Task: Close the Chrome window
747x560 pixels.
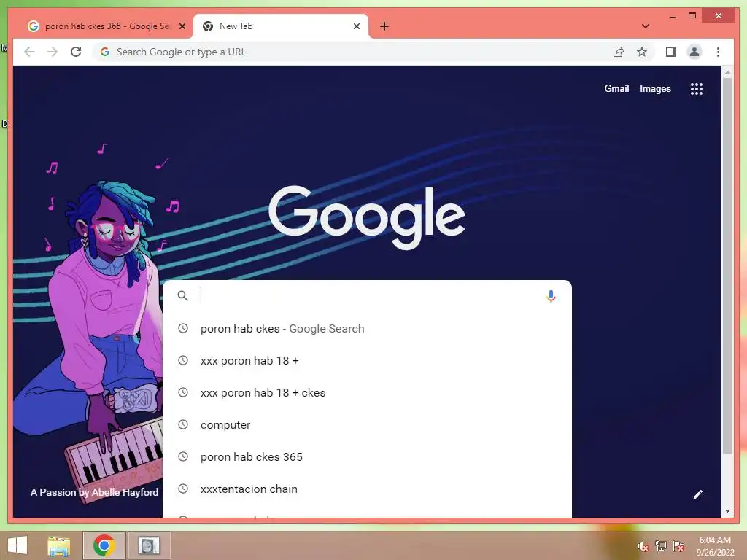Action: (719, 16)
